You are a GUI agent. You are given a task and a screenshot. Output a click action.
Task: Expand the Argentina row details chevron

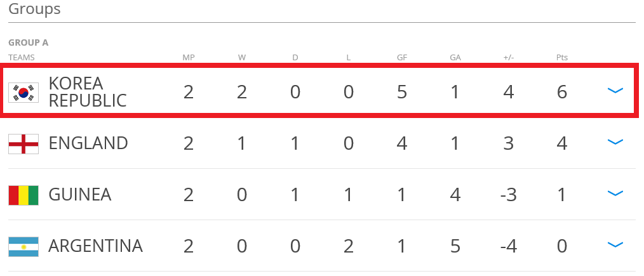(615, 245)
